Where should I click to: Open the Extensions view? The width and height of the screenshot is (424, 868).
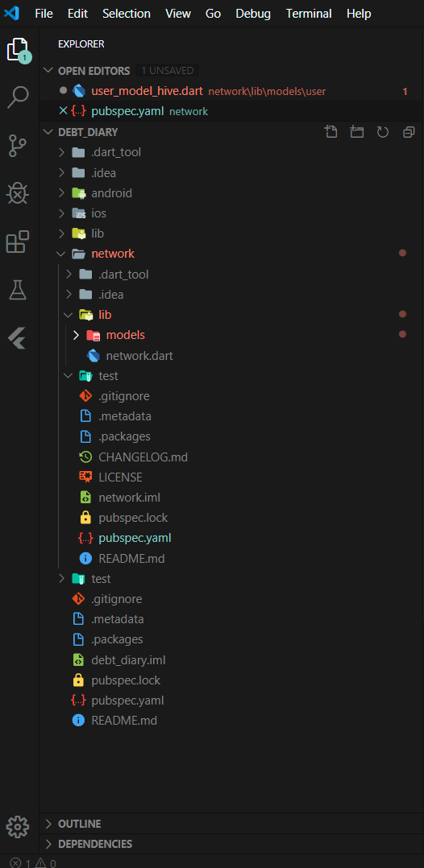[x=18, y=242]
